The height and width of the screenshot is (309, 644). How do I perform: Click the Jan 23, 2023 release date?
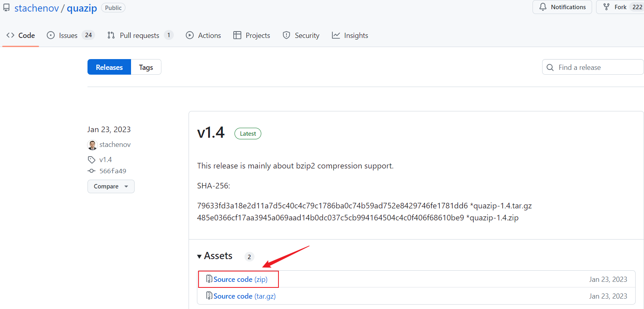point(109,129)
